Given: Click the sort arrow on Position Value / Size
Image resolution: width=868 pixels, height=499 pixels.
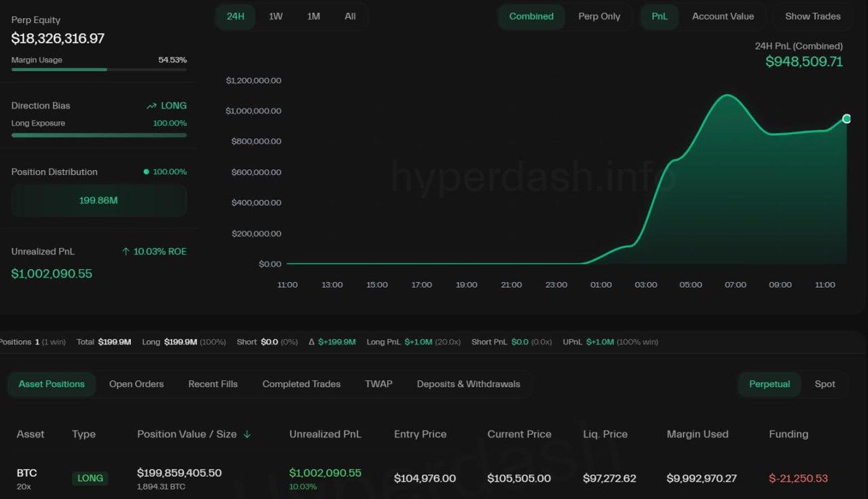Looking at the screenshot, I should coord(247,435).
